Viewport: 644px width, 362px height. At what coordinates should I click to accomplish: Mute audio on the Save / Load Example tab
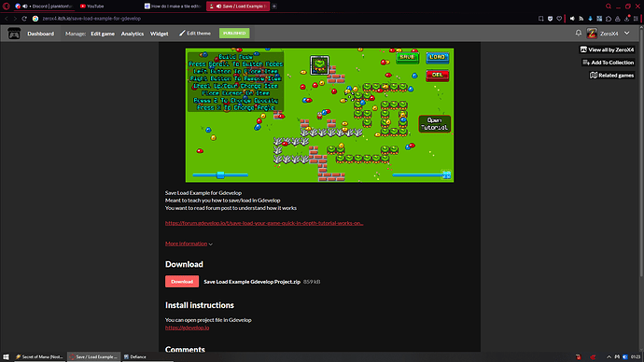point(218,7)
